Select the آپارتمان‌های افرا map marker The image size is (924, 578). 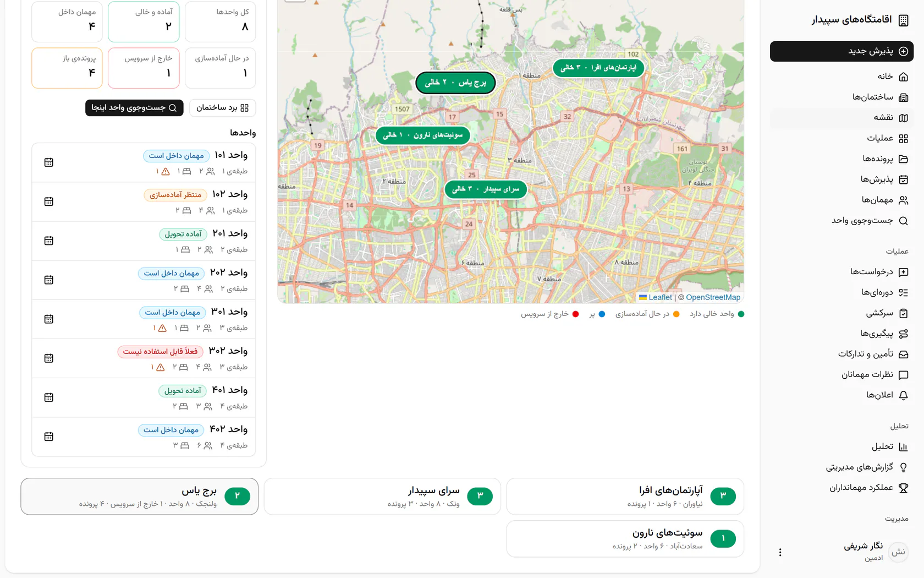(598, 68)
